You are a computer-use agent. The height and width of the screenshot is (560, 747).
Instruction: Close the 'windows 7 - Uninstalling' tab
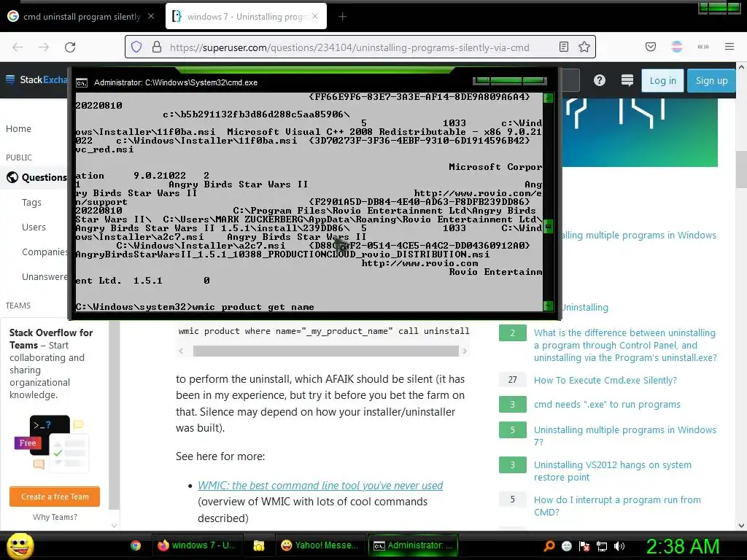pos(315,16)
